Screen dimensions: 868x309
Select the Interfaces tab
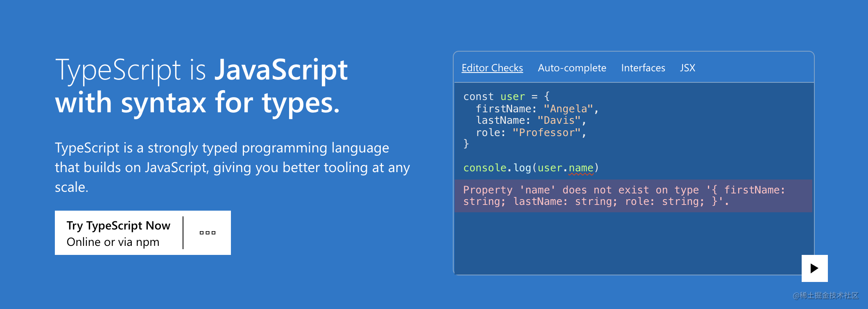coord(643,68)
